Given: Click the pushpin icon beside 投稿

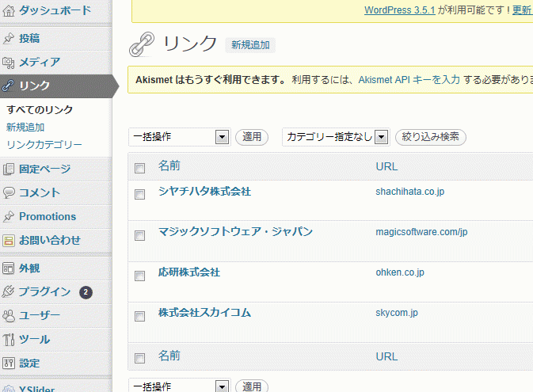Looking at the screenshot, I should coord(9,39).
